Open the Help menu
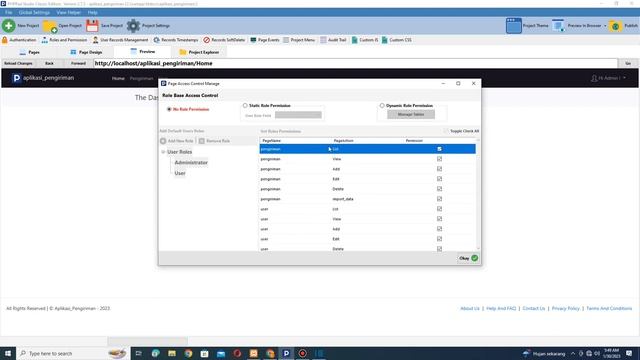 [x=93, y=13]
